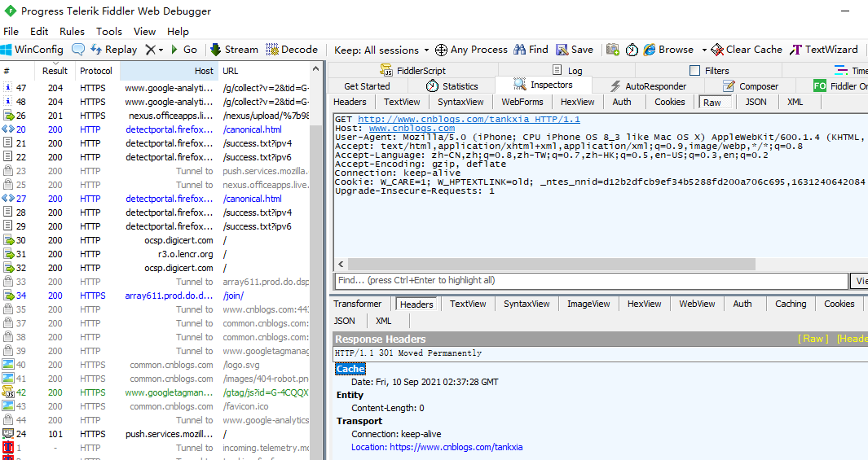This screenshot has width=868, height=460.
Task: Open Find sessions binoculars tool
Action: [x=531, y=49]
